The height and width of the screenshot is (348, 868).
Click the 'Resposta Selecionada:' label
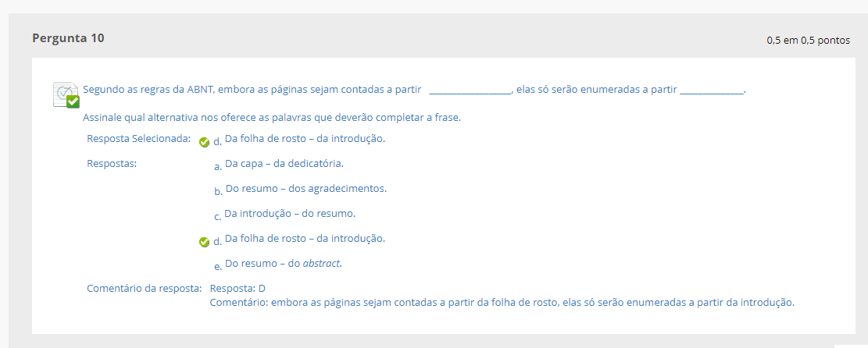point(138,139)
